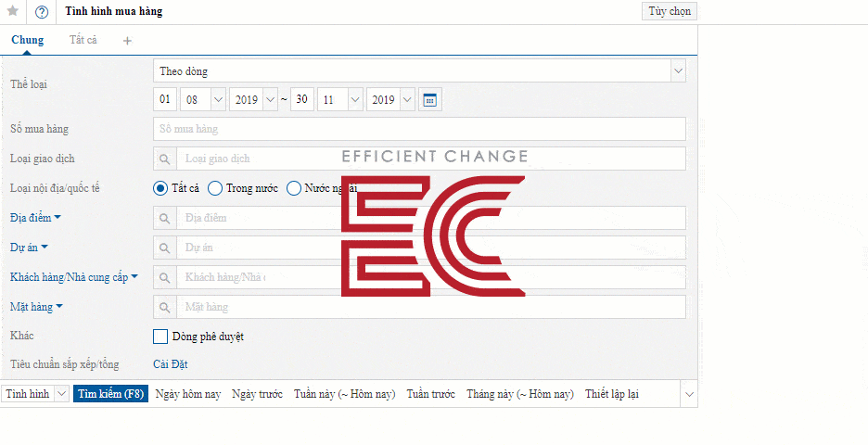Open the calendar date picker icon

429,100
